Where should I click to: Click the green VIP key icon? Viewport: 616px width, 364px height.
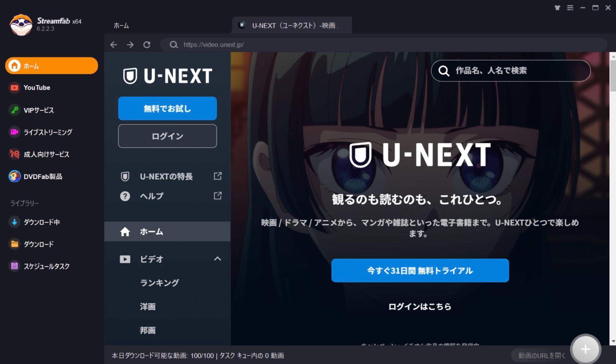pos(14,110)
